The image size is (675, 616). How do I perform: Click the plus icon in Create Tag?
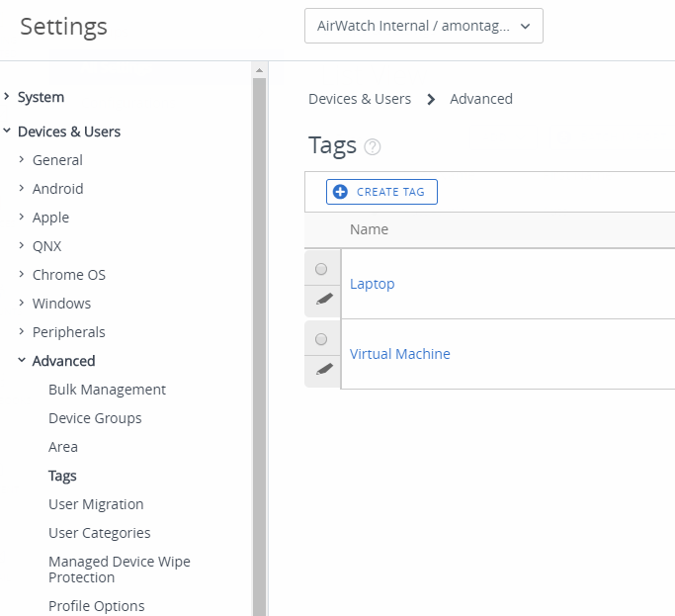(x=340, y=192)
